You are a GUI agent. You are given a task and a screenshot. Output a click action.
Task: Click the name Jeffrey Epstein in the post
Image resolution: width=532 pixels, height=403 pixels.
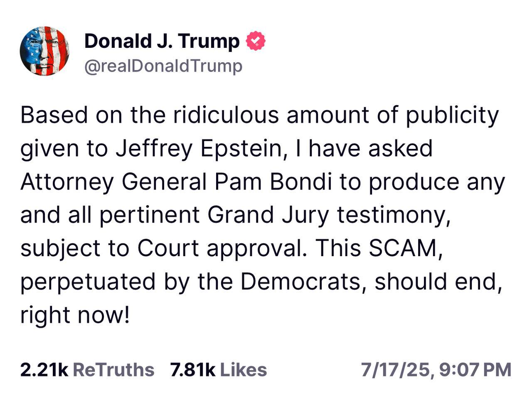pyautogui.click(x=195, y=148)
